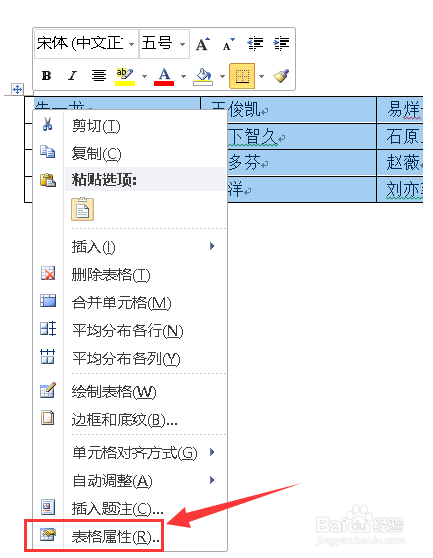The height and width of the screenshot is (558, 433).
Task: Choose 复制(C) from the context menu
Action: pyautogui.click(x=129, y=153)
